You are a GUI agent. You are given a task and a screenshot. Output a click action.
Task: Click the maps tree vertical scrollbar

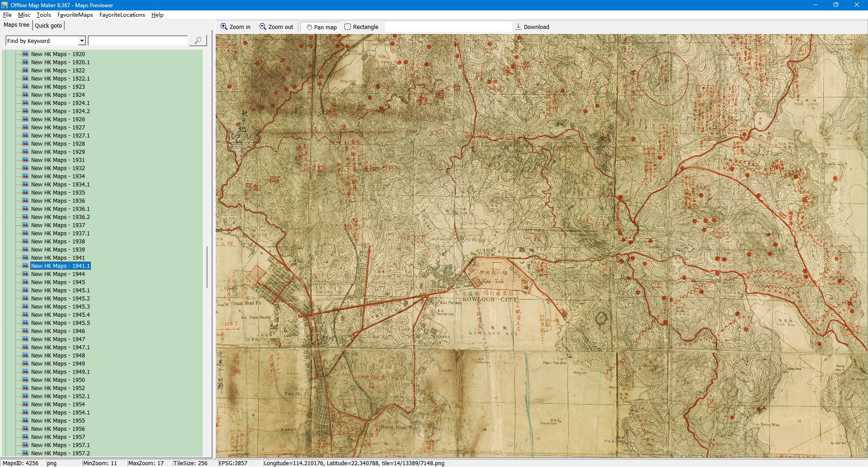(207, 267)
